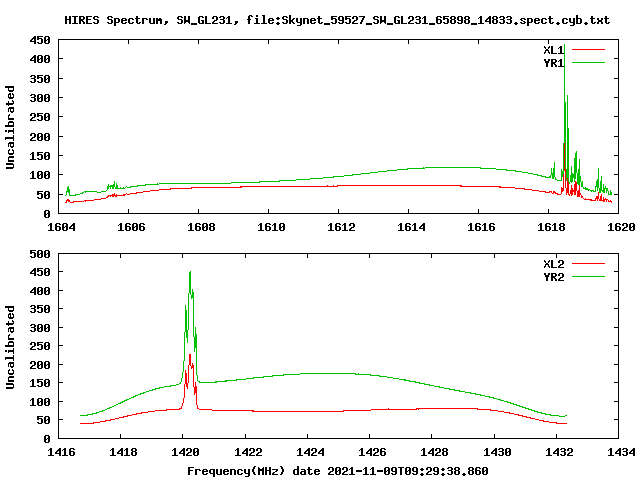Image resolution: width=640 pixels, height=480 pixels.
Task: Click the HIRES Spectrum plot title
Action: point(337,20)
